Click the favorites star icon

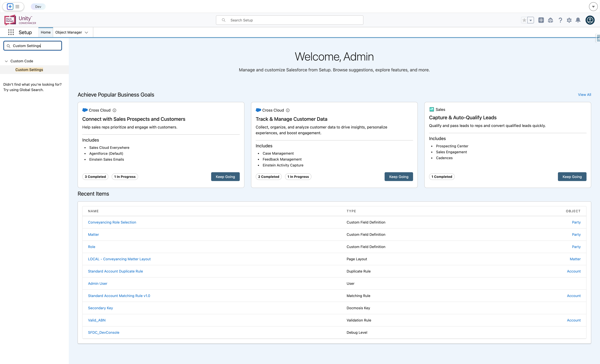(524, 20)
